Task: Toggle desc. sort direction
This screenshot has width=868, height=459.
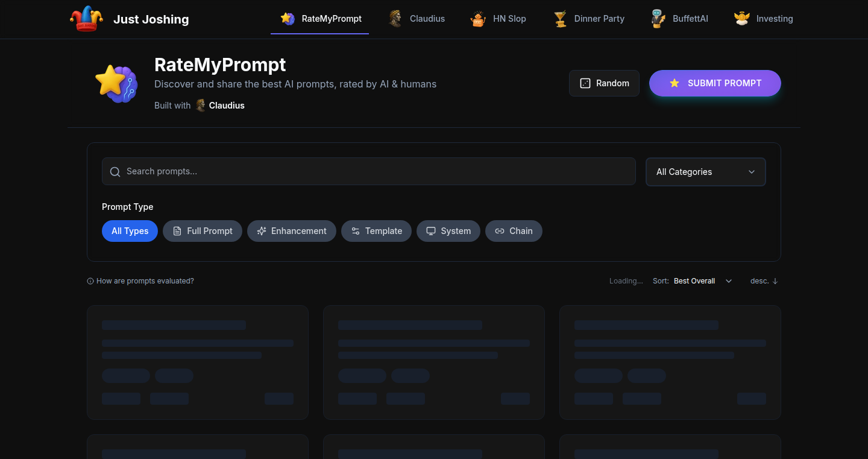Action: [x=764, y=281]
